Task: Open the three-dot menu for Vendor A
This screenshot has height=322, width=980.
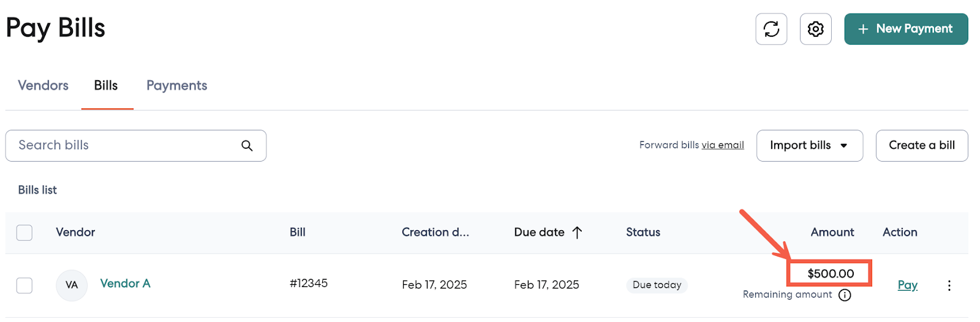Action: pyautogui.click(x=949, y=285)
